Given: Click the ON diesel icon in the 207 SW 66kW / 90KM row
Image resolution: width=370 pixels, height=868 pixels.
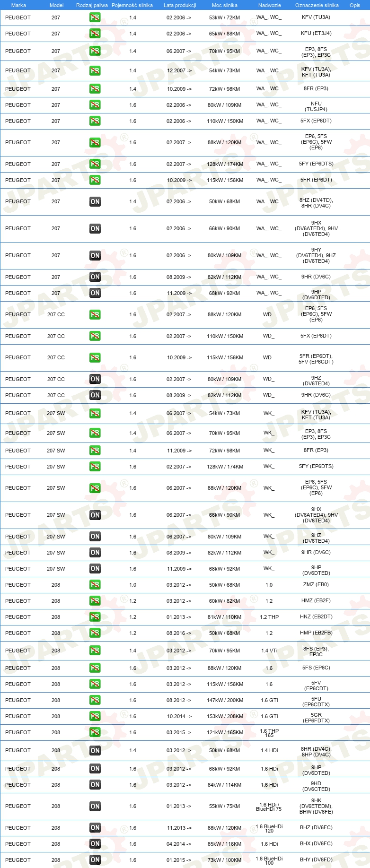Looking at the screenshot, I should [x=95, y=515].
